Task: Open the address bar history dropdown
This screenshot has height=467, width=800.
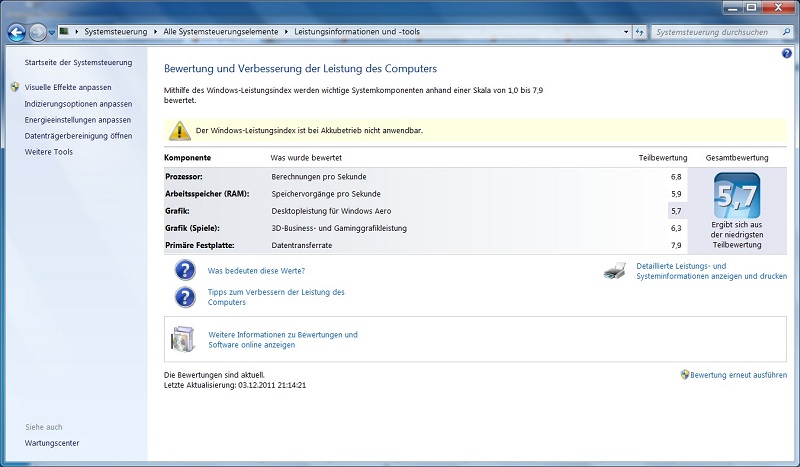Action: 626,32
